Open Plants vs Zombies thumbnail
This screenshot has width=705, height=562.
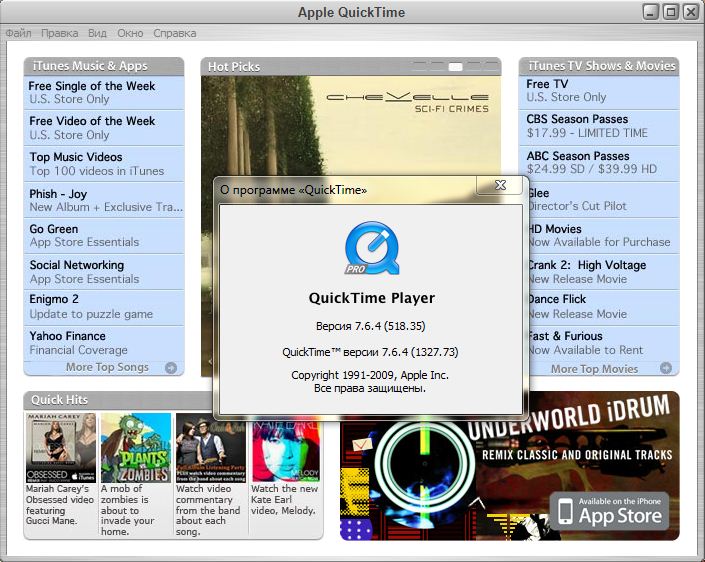point(136,448)
